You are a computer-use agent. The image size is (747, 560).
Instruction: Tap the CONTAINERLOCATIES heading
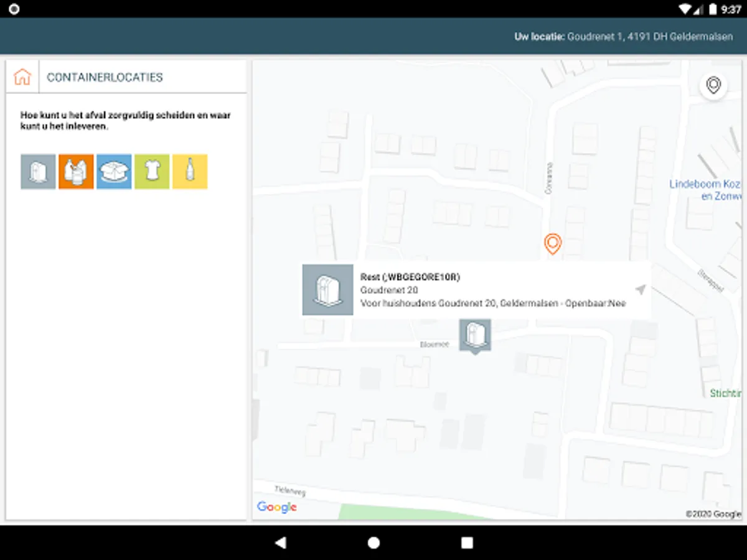point(105,77)
